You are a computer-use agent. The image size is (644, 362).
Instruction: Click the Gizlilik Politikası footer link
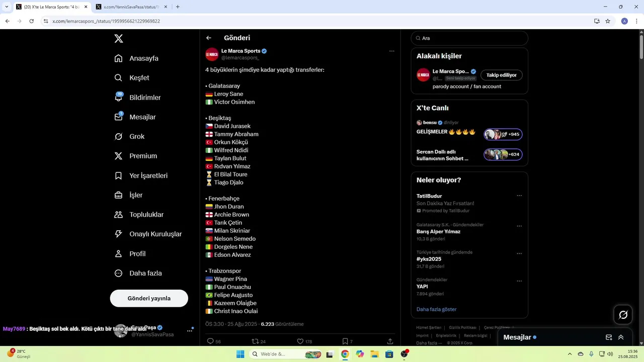click(x=462, y=328)
